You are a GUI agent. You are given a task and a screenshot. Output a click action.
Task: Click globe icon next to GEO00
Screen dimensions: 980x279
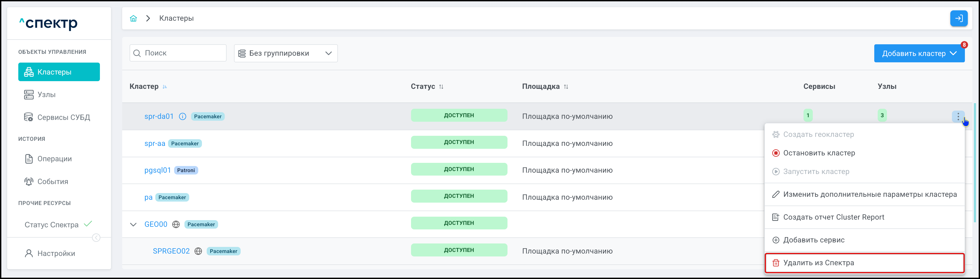click(x=176, y=225)
